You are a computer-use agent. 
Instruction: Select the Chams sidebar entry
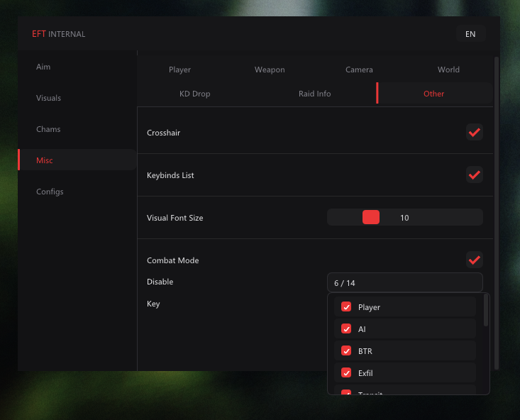48,129
